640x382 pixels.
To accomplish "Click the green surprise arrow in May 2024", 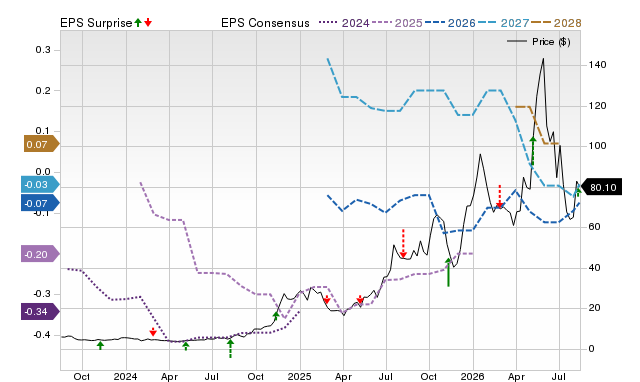I will (186, 346).
